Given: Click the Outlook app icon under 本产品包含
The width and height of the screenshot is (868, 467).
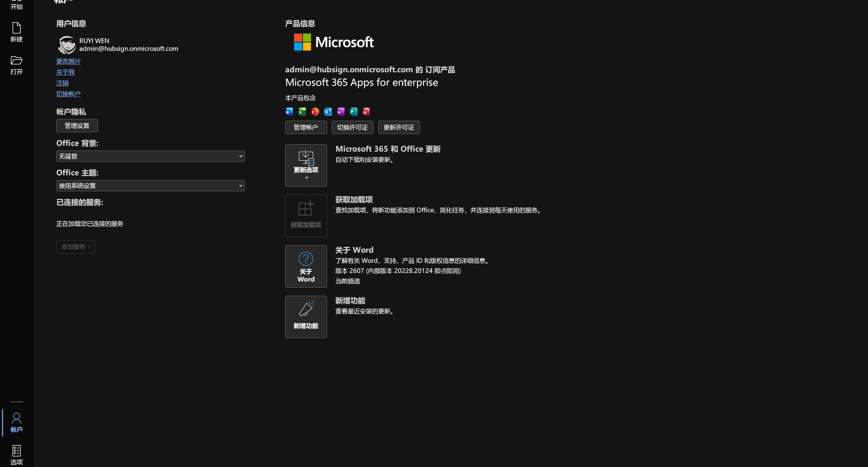Looking at the screenshot, I should click(x=328, y=112).
